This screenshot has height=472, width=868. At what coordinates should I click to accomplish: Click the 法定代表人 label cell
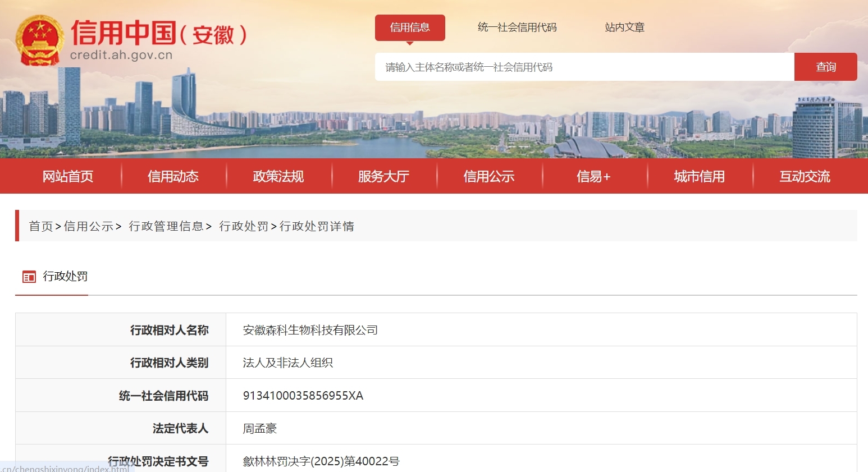(x=121, y=428)
